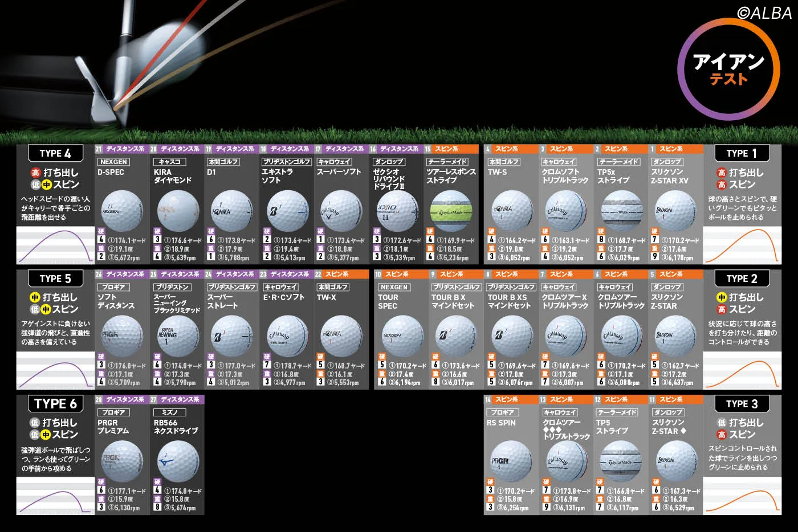Click the ミズノ brand tag
798x532 pixels.
(x=169, y=412)
